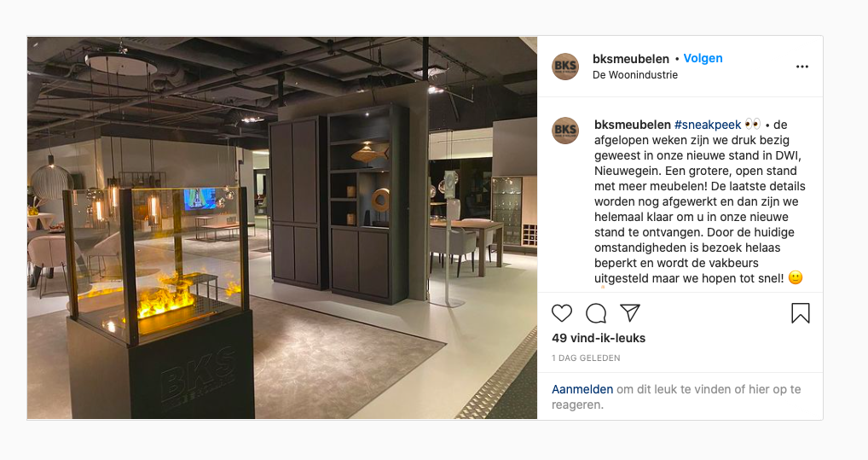Viewport: 868px width, 460px height.
Task: View the 49 vind-ik-leuks likes list
Action: 599,338
